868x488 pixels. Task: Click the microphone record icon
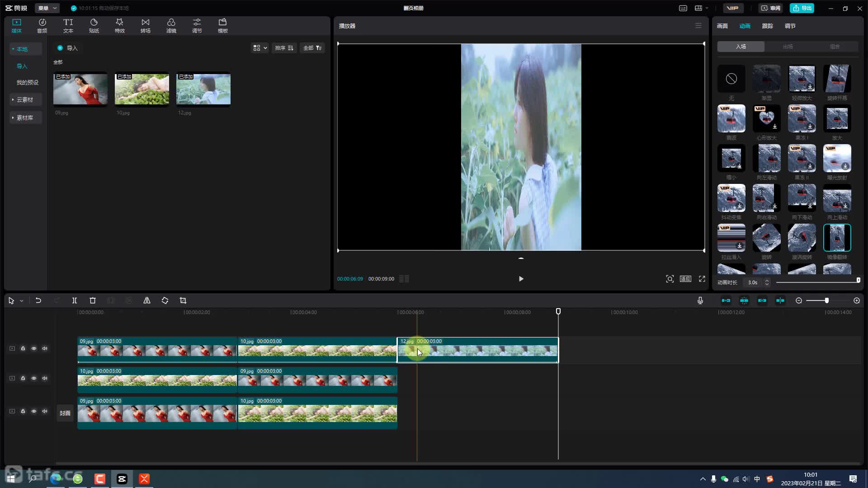[700, 300]
